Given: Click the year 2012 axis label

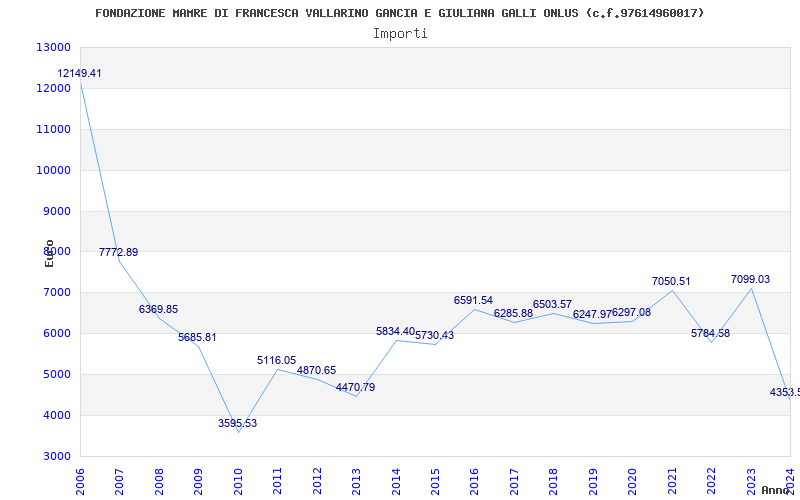Looking at the screenshot, I should click(x=317, y=482).
